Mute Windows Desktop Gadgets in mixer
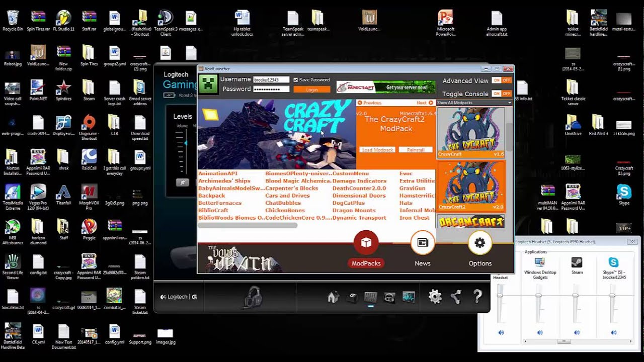644x362 pixels. [540, 332]
